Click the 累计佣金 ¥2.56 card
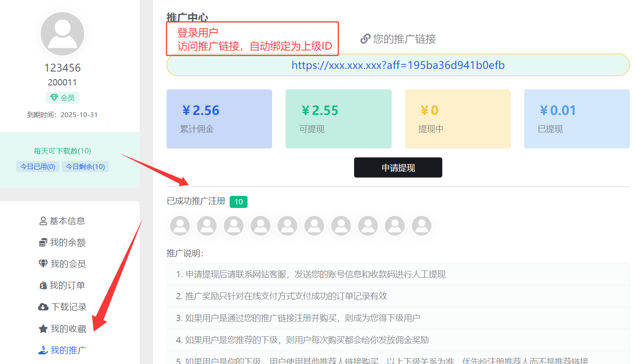Viewport: 637px width, 364px height. point(219,119)
